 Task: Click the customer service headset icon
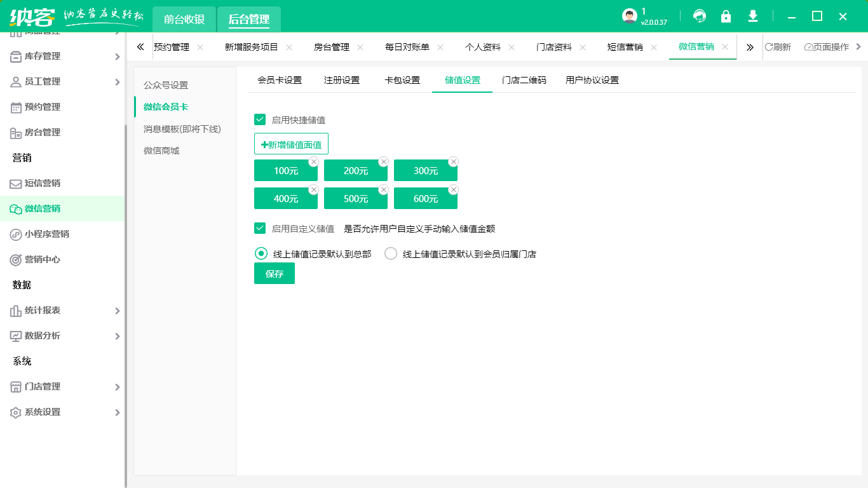(700, 16)
